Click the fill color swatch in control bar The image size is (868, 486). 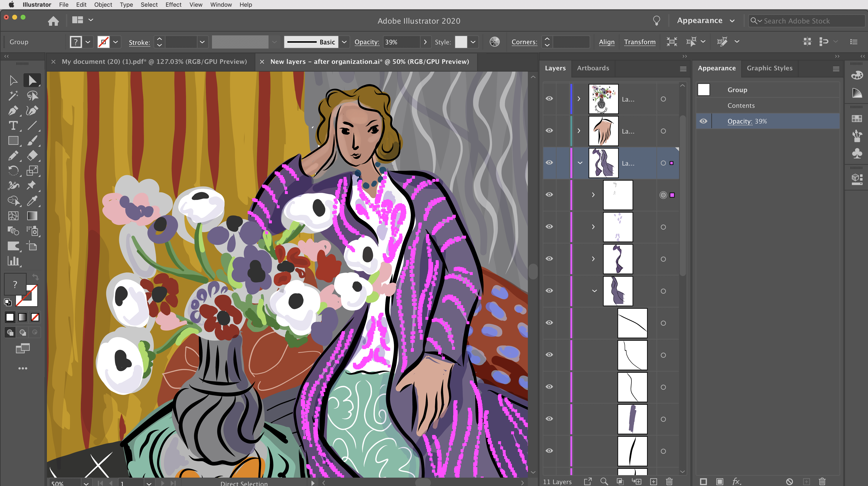tap(76, 42)
